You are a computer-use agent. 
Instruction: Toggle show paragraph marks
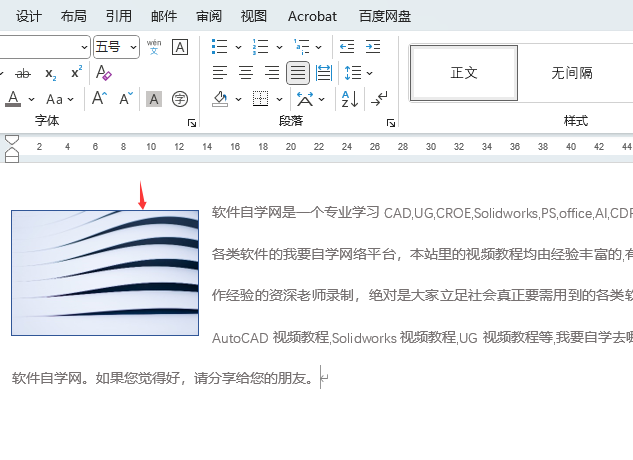click(379, 99)
